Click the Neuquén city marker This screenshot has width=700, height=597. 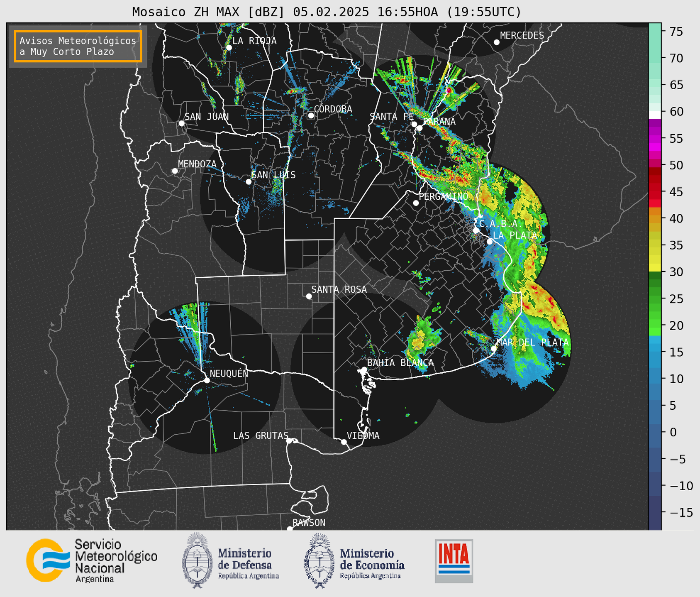pyautogui.click(x=207, y=380)
